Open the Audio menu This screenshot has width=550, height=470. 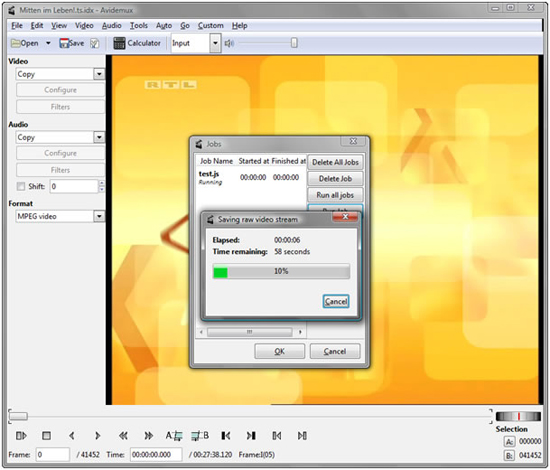[112, 26]
